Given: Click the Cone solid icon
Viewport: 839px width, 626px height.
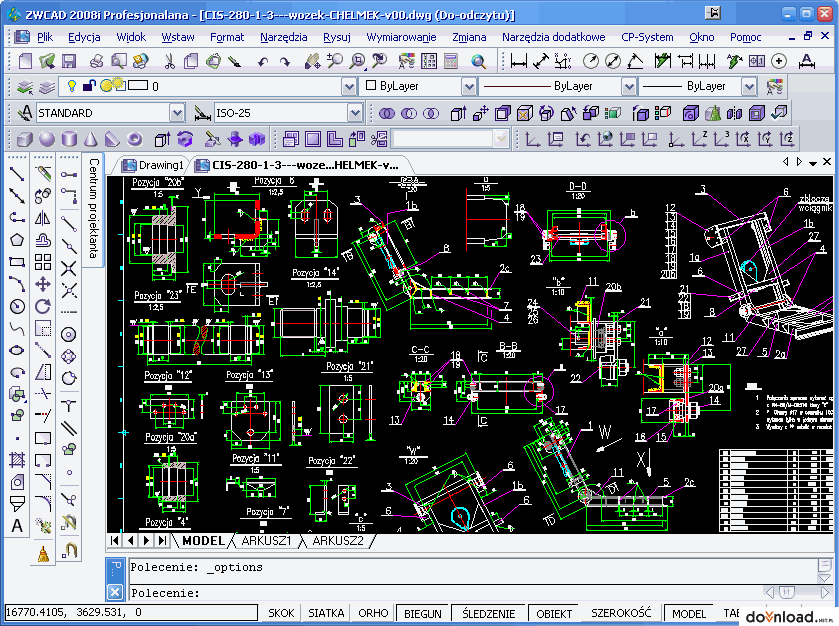Looking at the screenshot, I should tap(91, 140).
